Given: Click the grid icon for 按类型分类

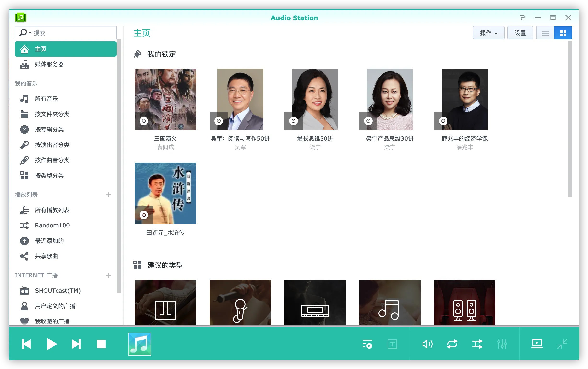Looking at the screenshot, I should (24, 175).
